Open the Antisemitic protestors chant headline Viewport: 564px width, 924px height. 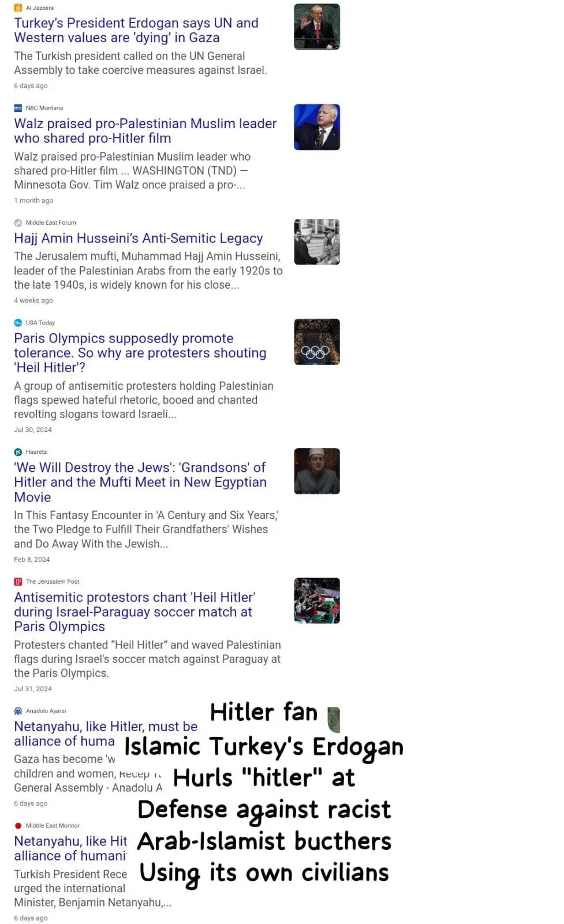tap(135, 612)
